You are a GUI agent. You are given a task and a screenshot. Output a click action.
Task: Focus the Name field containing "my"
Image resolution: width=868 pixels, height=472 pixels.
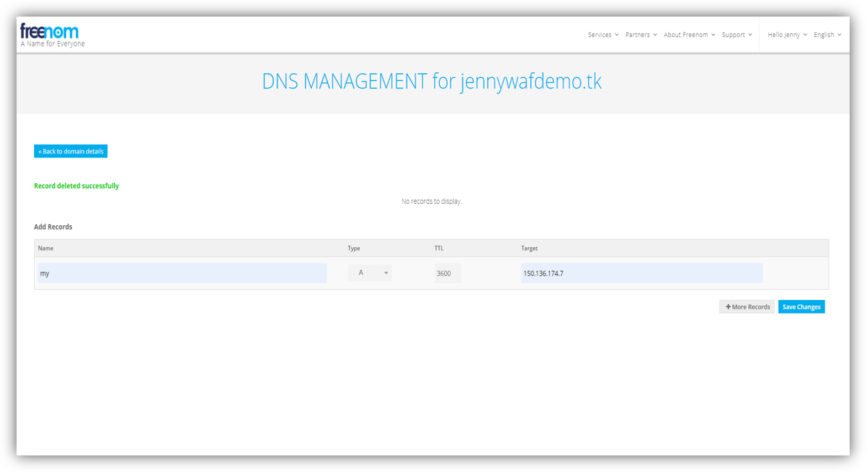click(x=182, y=273)
